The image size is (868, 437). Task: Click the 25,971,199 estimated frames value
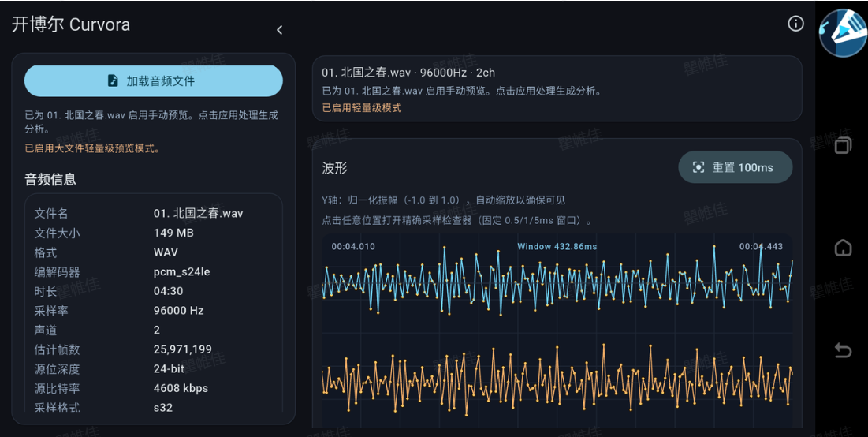pos(183,349)
